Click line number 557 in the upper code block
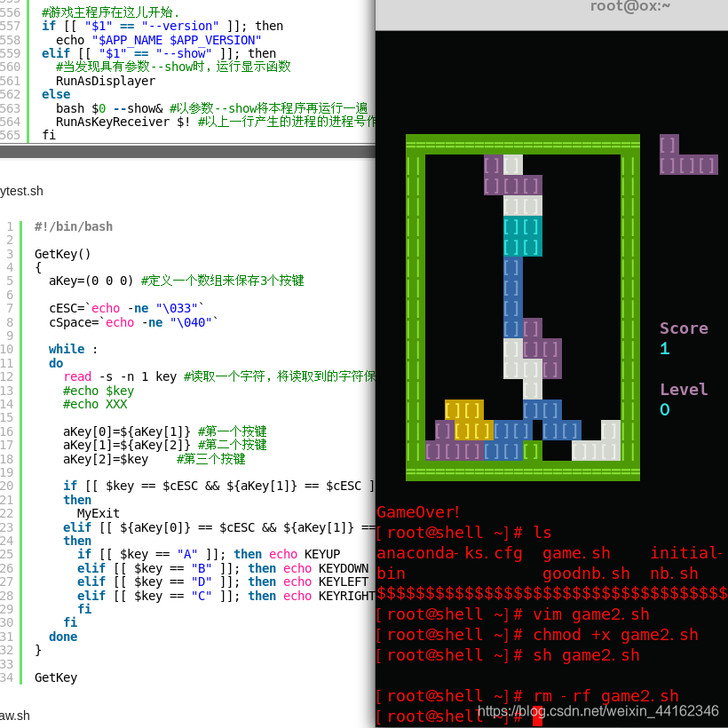This screenshot has height=728, width=728. (11, 26)
